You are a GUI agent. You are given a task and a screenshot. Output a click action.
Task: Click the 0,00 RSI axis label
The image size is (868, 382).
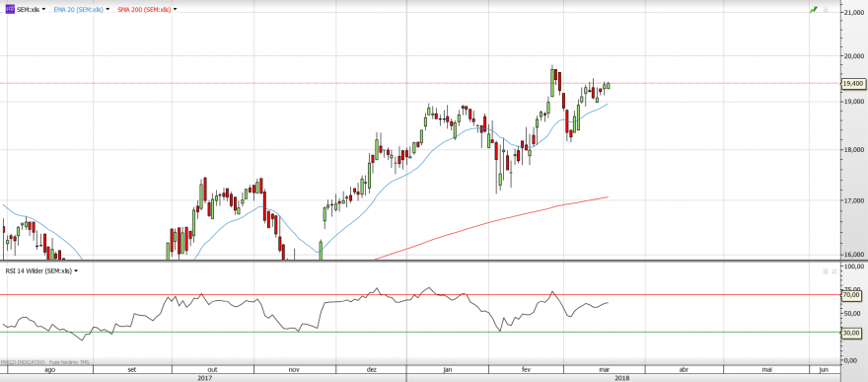849,360
